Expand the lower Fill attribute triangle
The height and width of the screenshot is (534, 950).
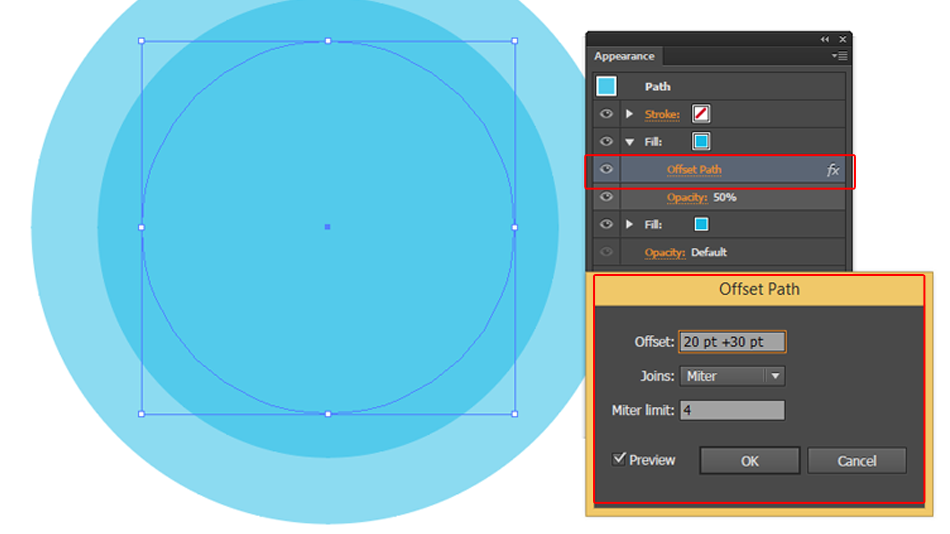(x=629, y=224)
